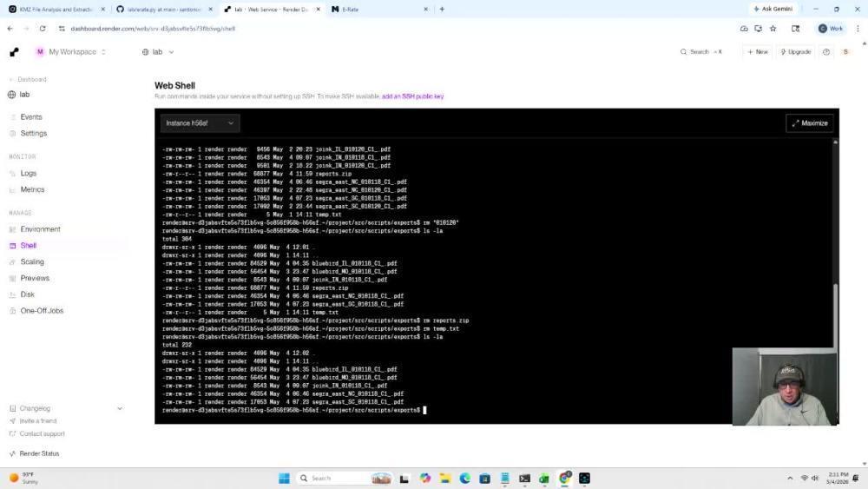Click the New button
Screen dimensions: 868x489
click(757, 51)
